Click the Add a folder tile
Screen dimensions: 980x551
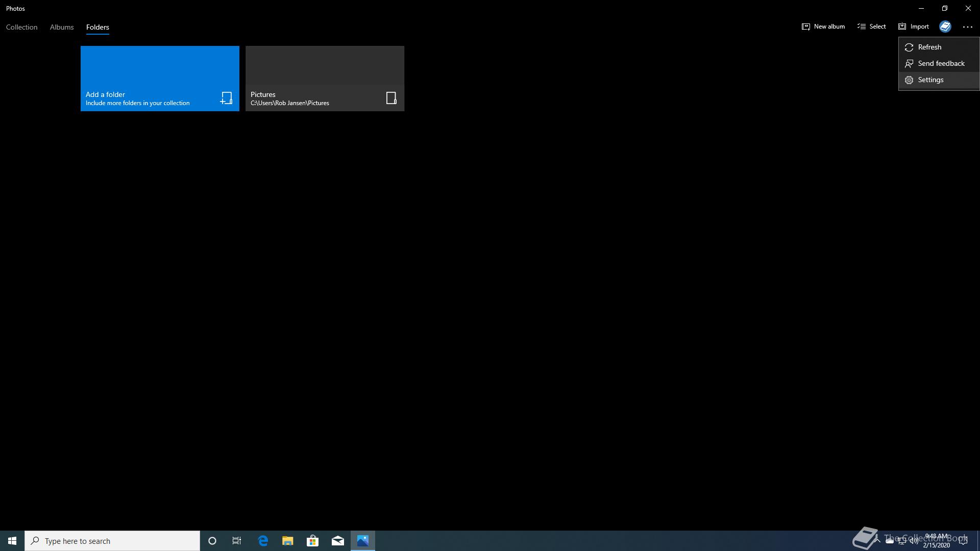[x=160, y=79]
